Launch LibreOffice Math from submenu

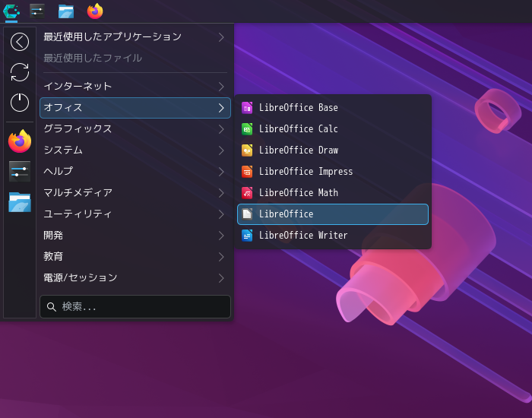[x=333, y=193]
